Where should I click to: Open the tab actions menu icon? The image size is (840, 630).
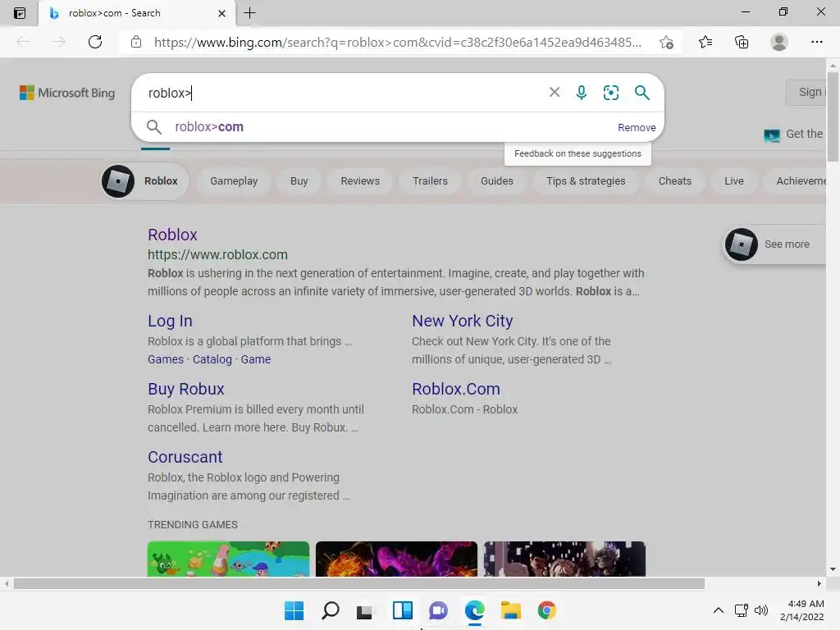point(20,13)
